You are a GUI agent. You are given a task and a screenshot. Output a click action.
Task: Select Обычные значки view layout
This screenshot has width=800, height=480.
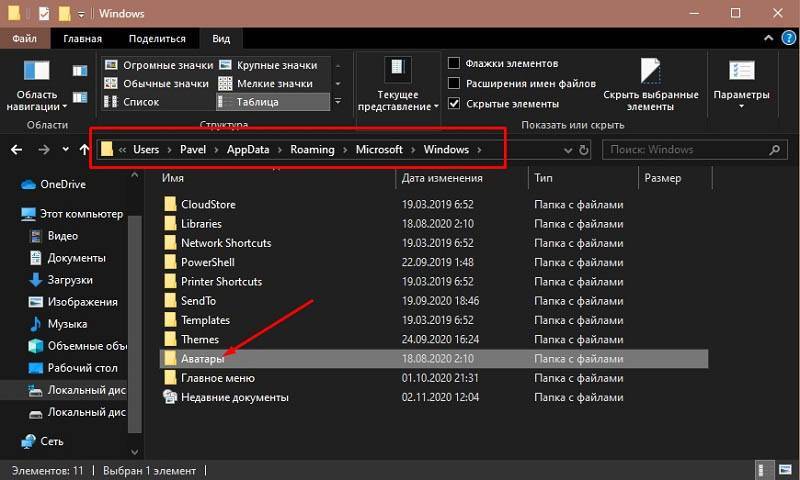click(x=157, y=84)
